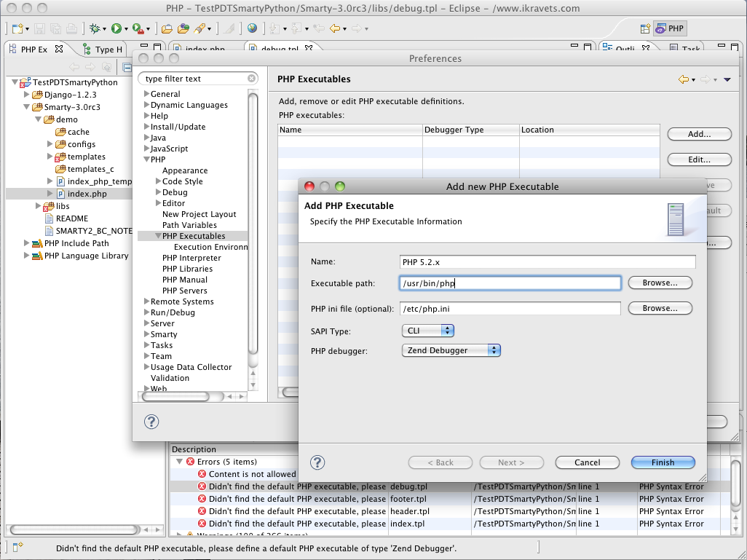The height and width of the screenshot is (560, 747).
Task: Switch to the Type Hierarchy tab
Action: [103, 49]
